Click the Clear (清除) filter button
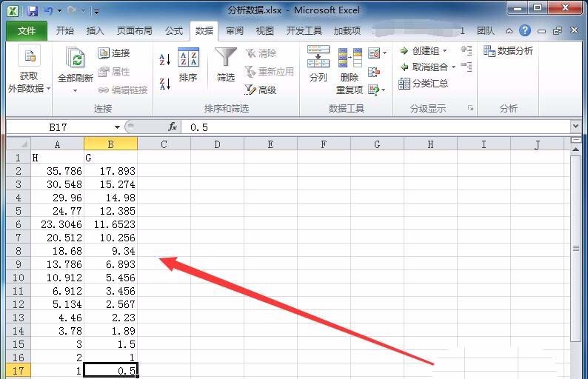This screenshot has width=588, height=379. (261, 53)
